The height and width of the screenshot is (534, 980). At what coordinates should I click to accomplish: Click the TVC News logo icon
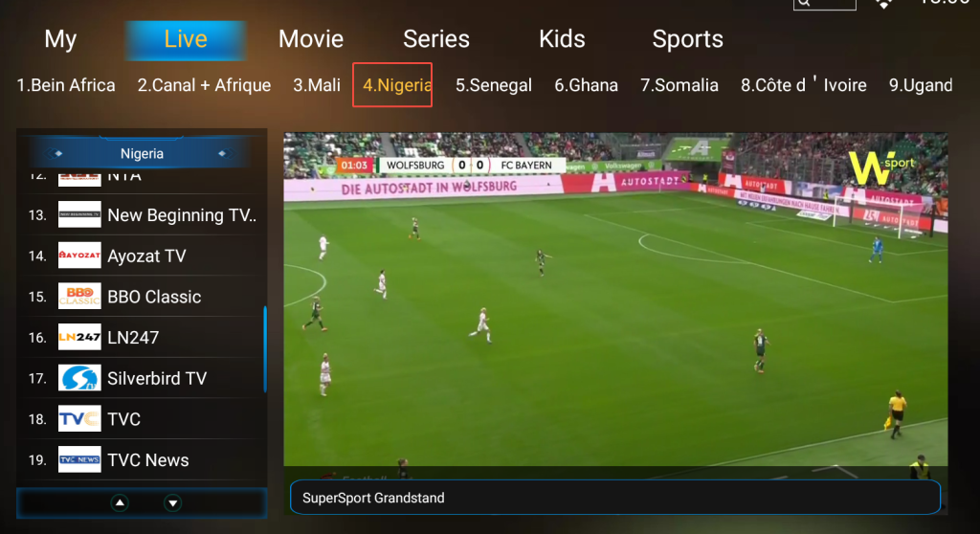point(79,459)
